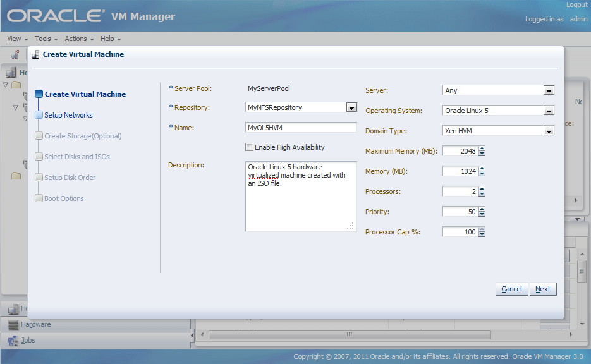The width and height of the screenshot is (591, 364).
Task: Open the Jobs panel in sidebar
Action: (x=95, y=340)
